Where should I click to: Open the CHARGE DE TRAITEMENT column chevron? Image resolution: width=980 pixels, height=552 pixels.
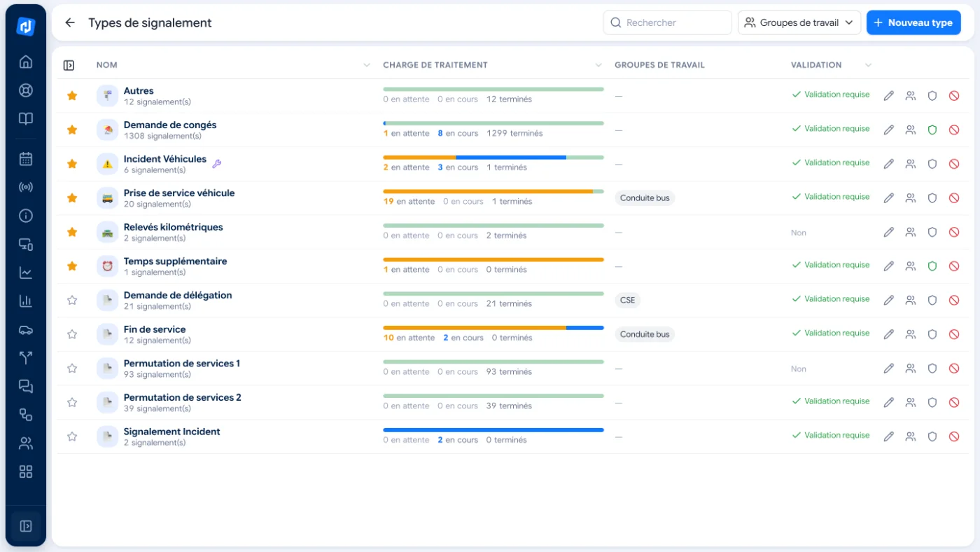pyautogui.click(x=598, y=65)
